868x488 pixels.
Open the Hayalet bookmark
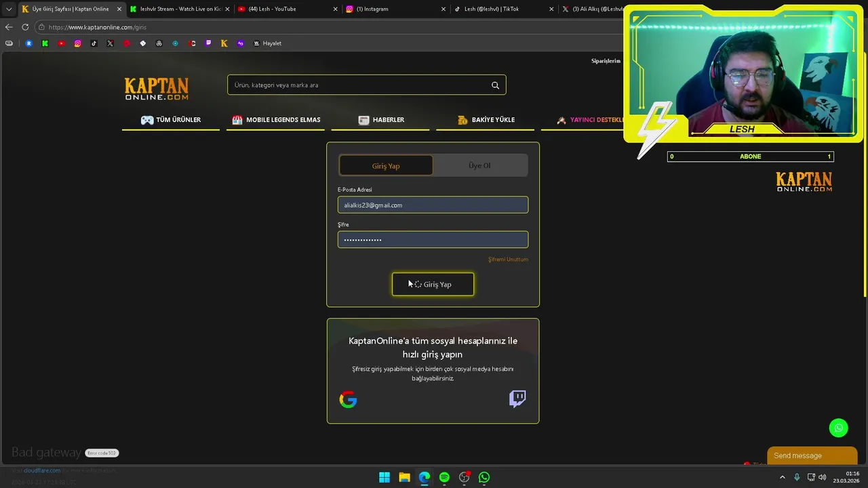tap(267, 43)
